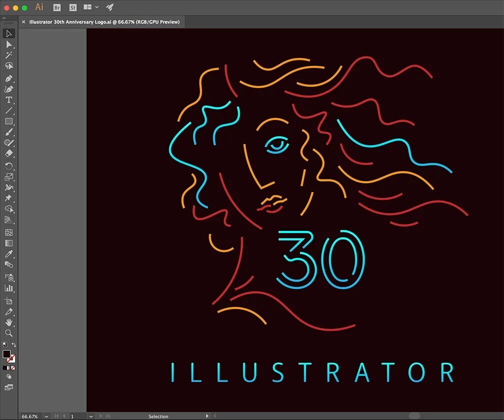Select the Direct Selection tool

click(9, 44)
